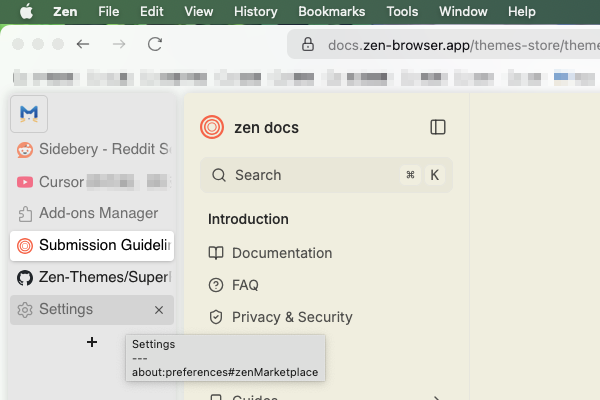Switch to Sidebery Reddit tab
The image size is (600, 400).
pos(92,149)
